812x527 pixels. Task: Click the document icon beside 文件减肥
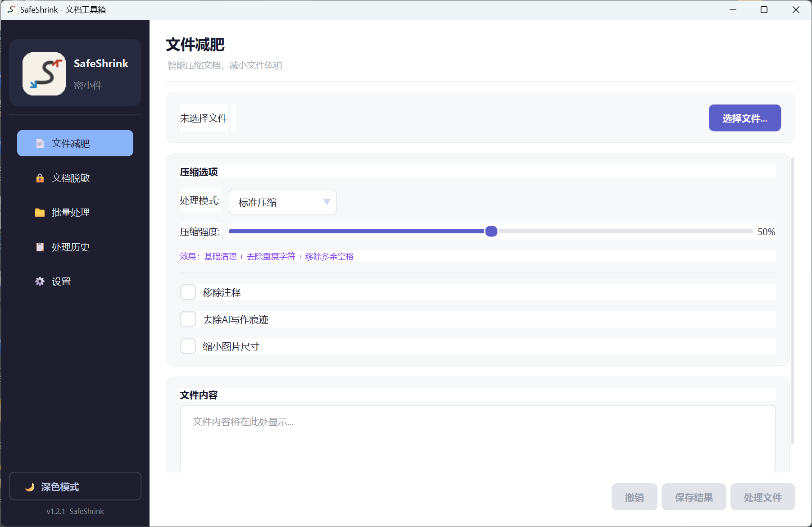click(40, 143)
